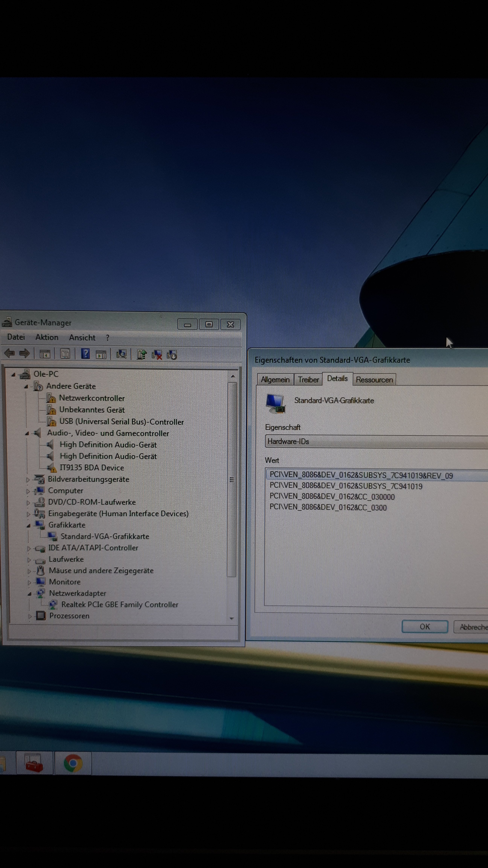
Task: Click the forward arrow toolbar icon
Action: [x=24, y=353]
